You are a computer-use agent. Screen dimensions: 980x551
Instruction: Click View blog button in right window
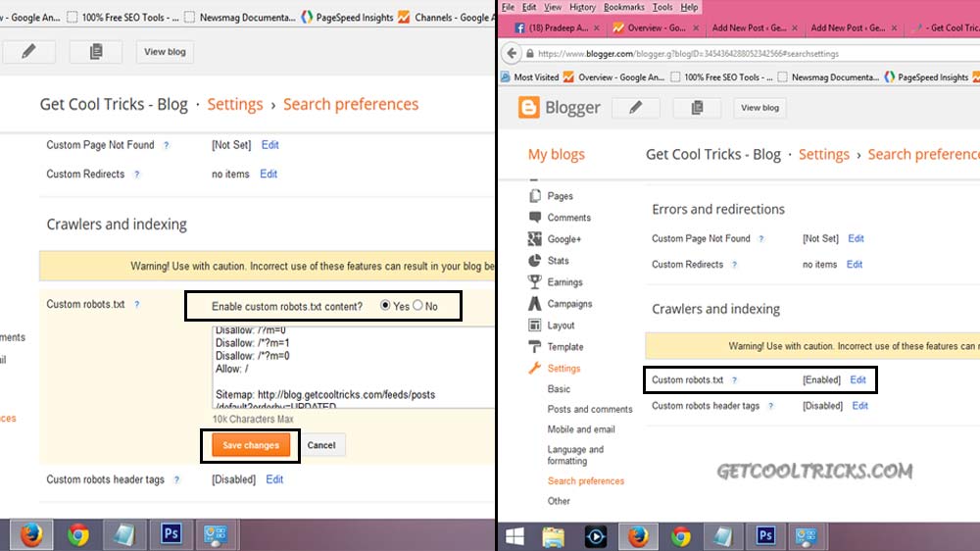pyautogui.click(x=760, y=108)
